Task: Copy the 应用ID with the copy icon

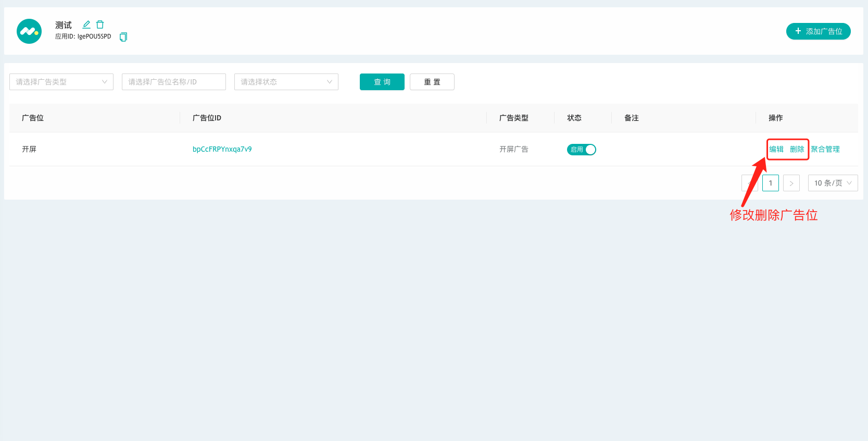Action: tap(123, 36)
